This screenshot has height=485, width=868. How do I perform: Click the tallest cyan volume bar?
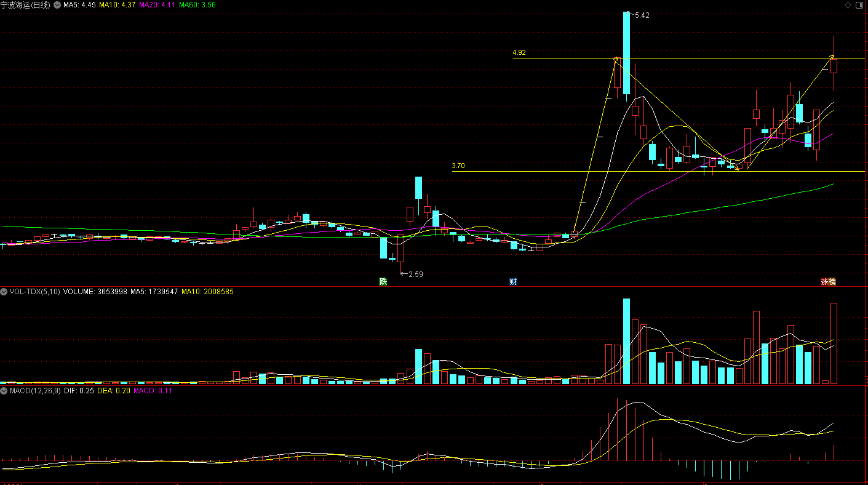coord(626,341)
